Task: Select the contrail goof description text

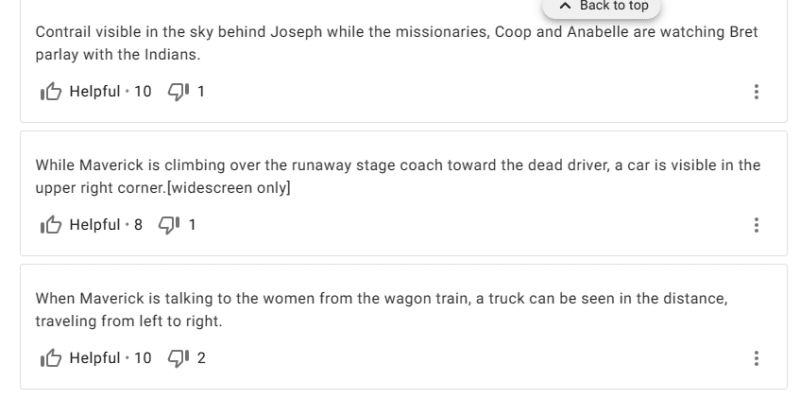Action: coord(396,43)
